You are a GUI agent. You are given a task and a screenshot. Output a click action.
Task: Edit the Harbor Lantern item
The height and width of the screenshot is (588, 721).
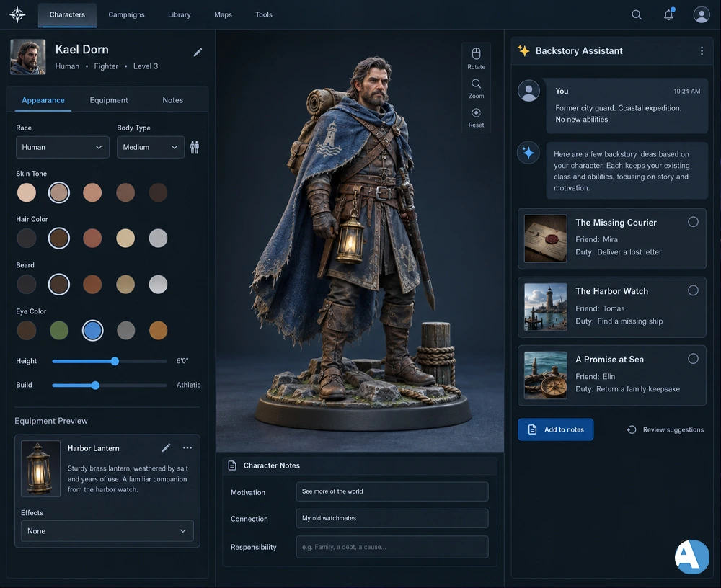167,447
